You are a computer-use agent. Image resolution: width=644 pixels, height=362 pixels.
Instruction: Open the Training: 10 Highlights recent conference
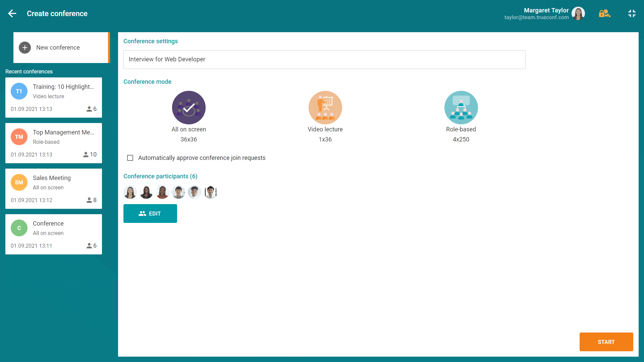(54, 97)
